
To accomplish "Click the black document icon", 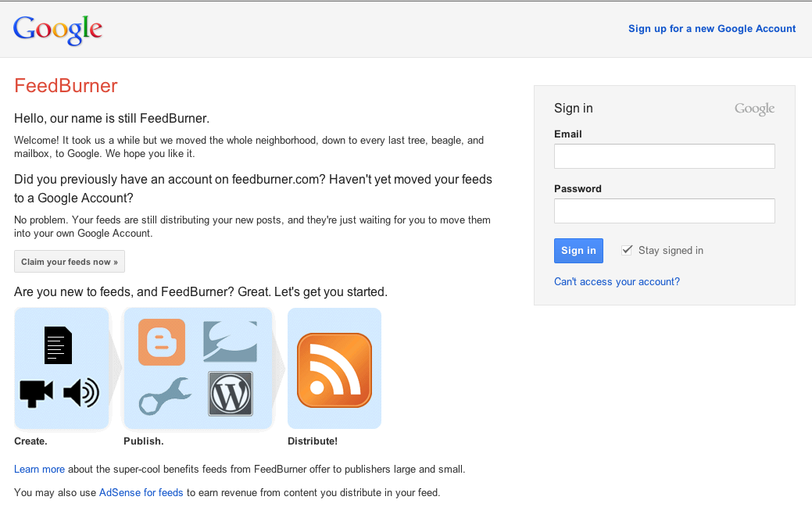I will (x=58, y=345).
